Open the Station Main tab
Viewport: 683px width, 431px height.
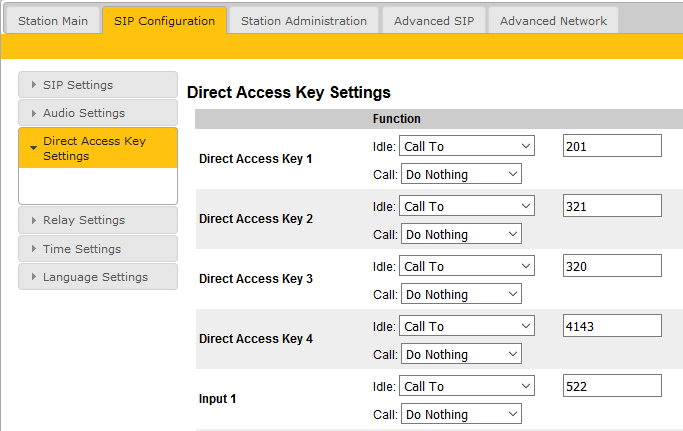click(53, 21)
